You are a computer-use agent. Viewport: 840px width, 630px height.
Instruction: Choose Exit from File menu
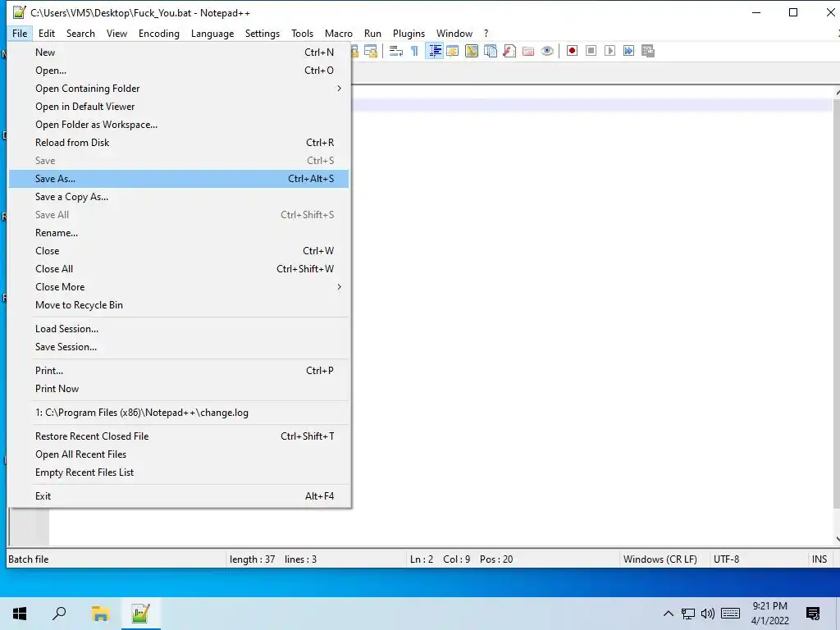(x=178, y=496)
